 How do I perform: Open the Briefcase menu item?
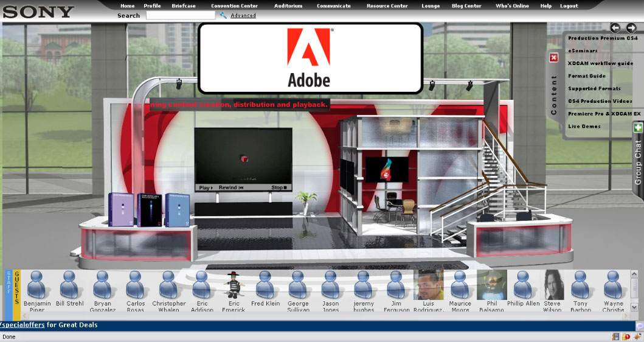tap(184, 5)
